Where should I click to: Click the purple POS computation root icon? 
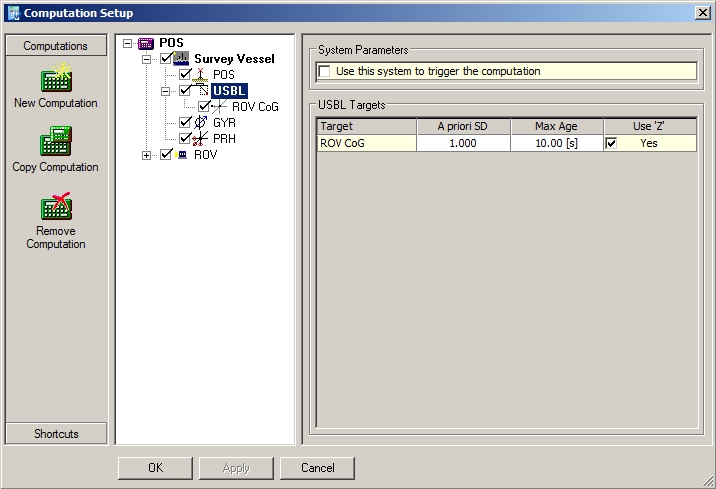pos(146,44)
